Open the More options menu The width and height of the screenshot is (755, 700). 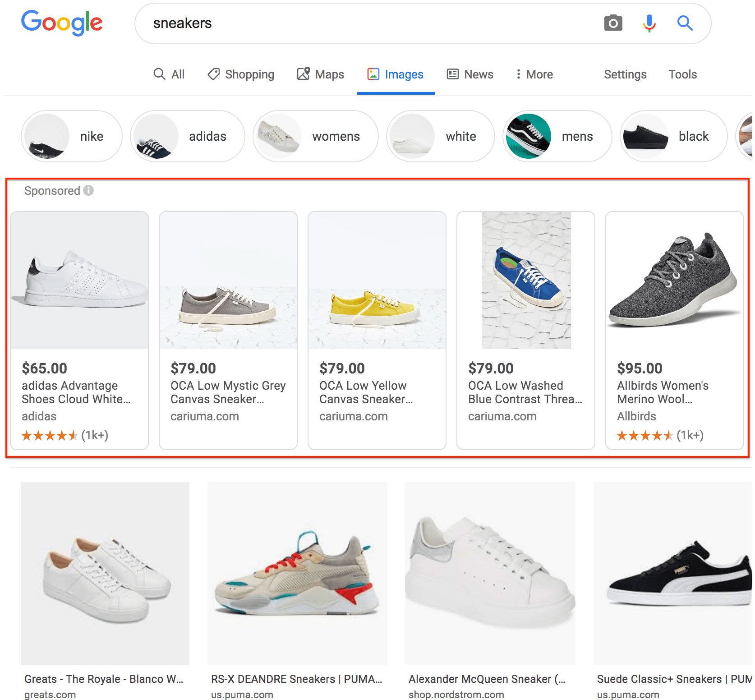coord(534,74)
